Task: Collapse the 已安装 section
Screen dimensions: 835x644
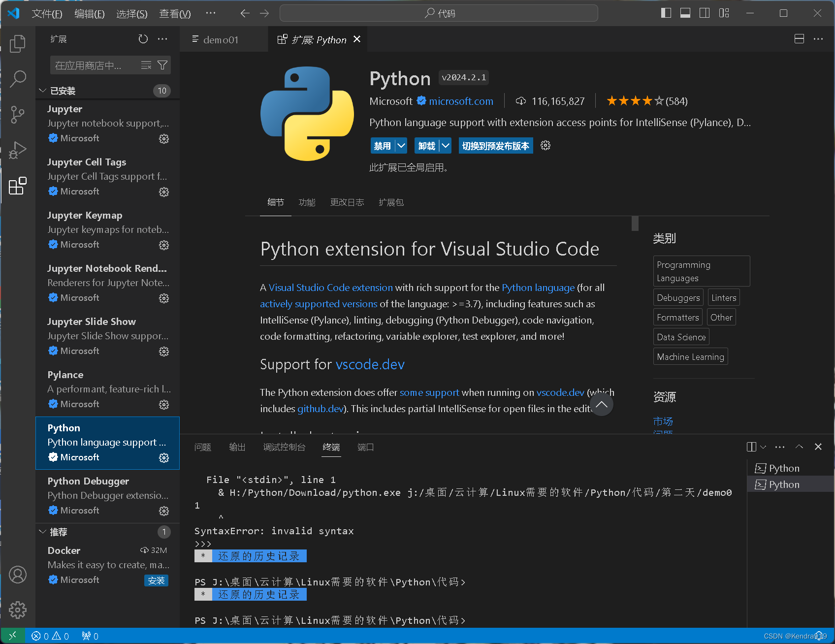Action: coord(43,91)
